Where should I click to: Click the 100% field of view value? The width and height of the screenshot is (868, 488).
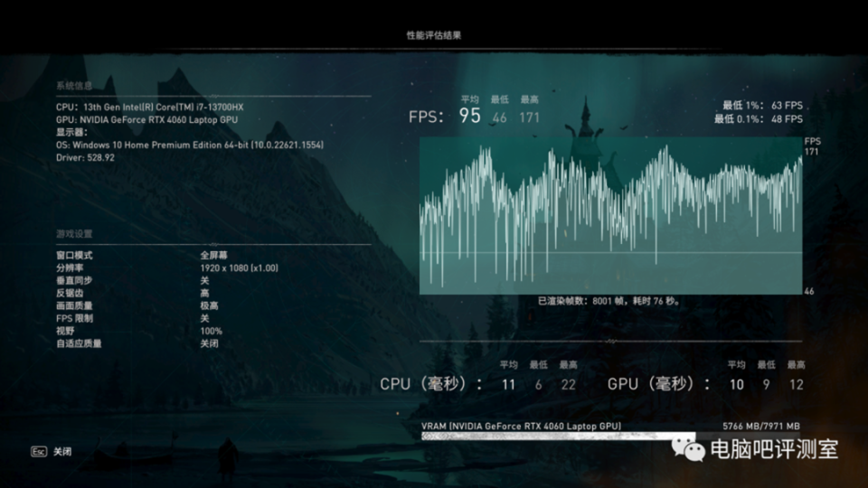pos(211,331)
